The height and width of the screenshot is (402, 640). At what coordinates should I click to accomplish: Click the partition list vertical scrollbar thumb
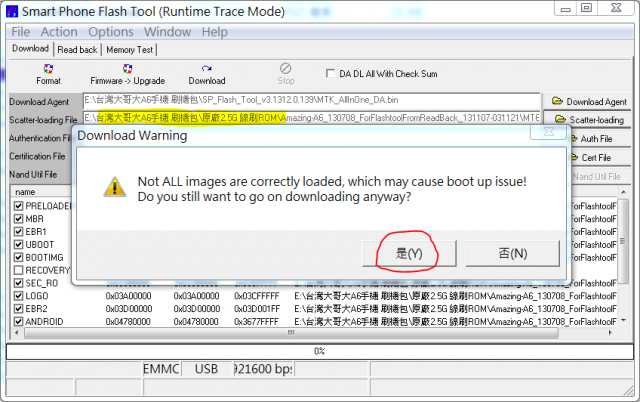point(623,241)
